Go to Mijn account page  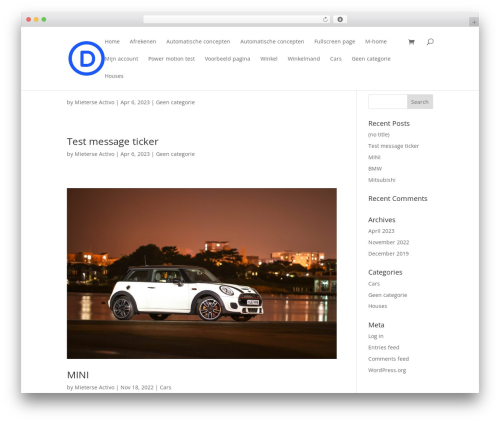click(x=121, y=59)
